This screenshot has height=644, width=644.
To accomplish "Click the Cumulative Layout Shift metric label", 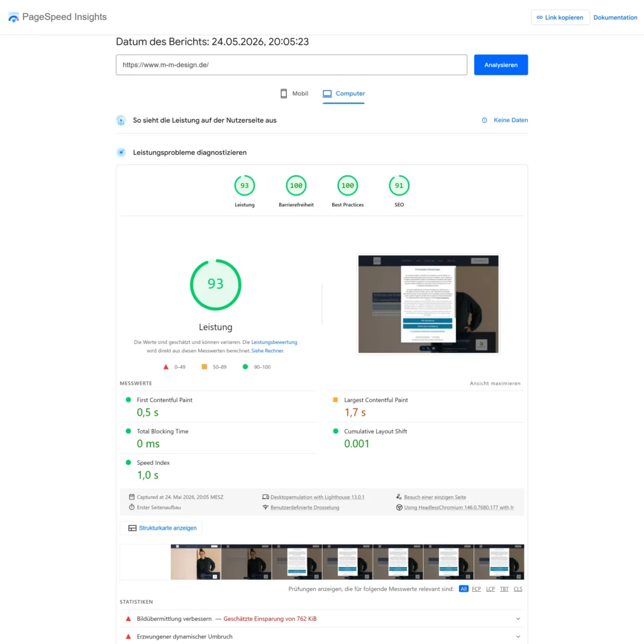I will point(375,431).
